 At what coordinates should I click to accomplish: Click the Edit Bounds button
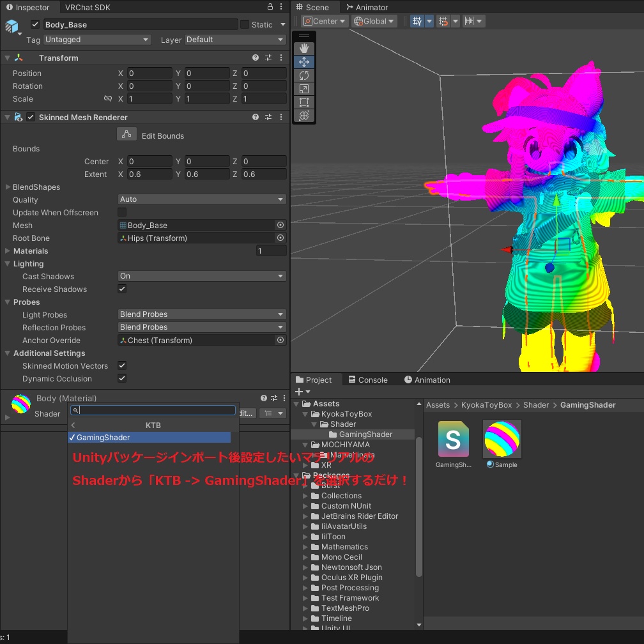(x=126, y=135)
